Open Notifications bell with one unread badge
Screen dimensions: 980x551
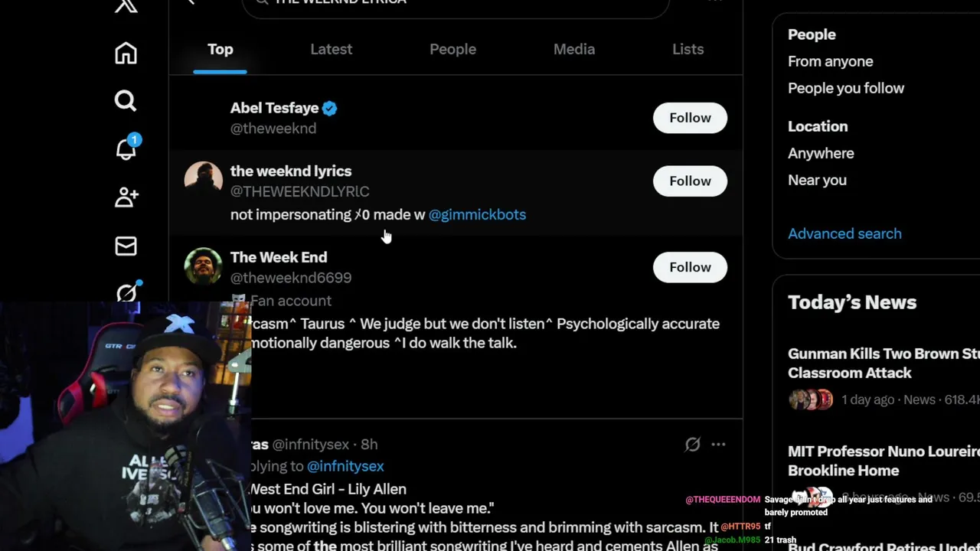click(x=126, y=148)
